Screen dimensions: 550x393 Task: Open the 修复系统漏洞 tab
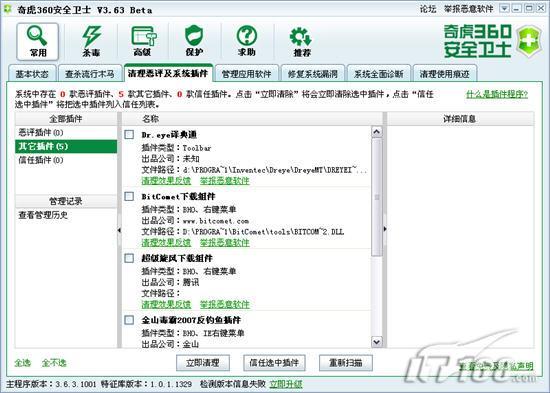(x=313, y=74)
